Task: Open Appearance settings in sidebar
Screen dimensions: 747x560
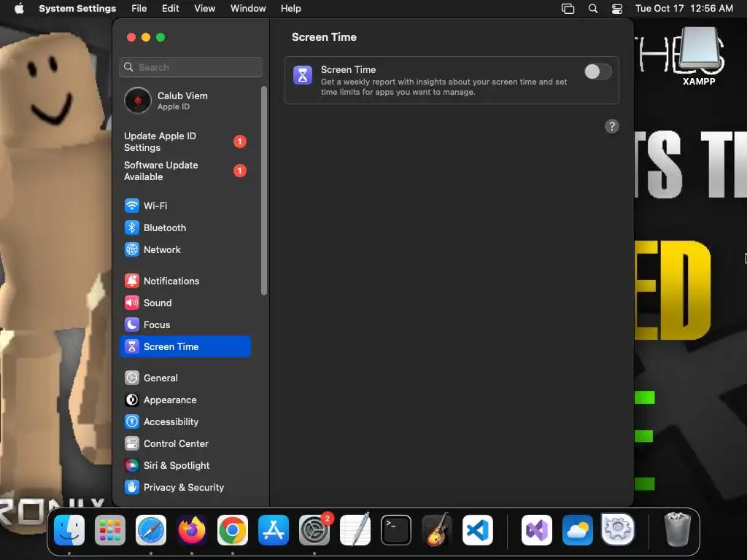Action: tap(185, 400)
